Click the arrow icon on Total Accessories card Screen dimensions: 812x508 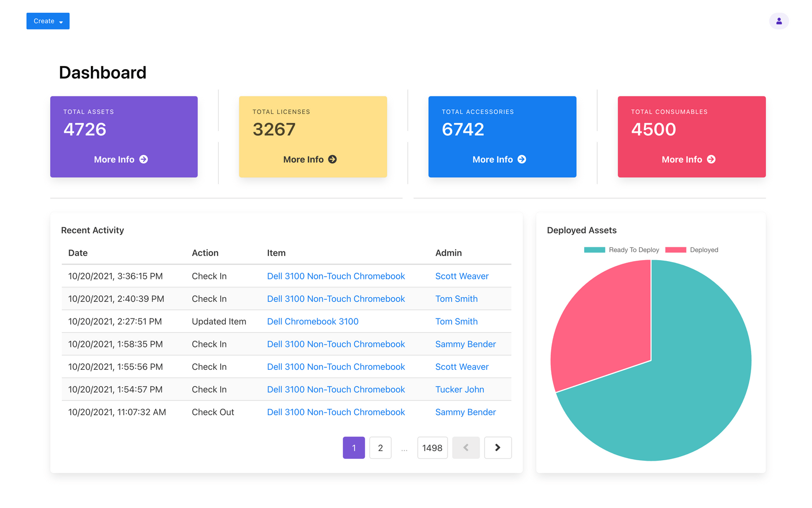[522, 159]
